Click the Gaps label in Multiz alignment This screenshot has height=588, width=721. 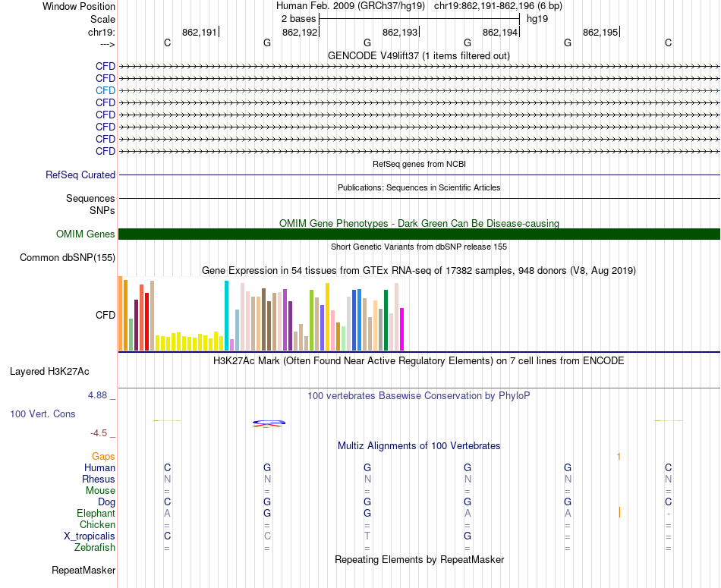tap(103, 456)
